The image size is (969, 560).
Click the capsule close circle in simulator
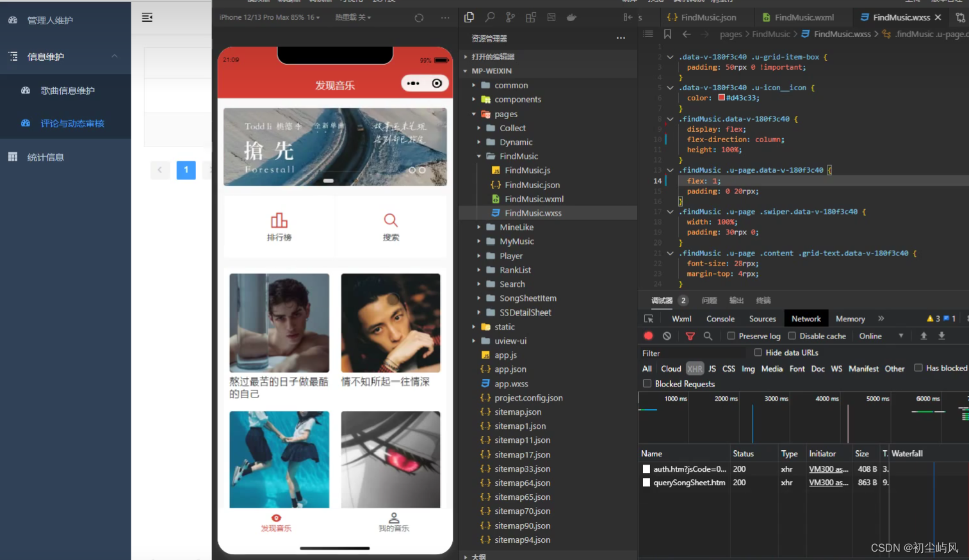[437, 83]
